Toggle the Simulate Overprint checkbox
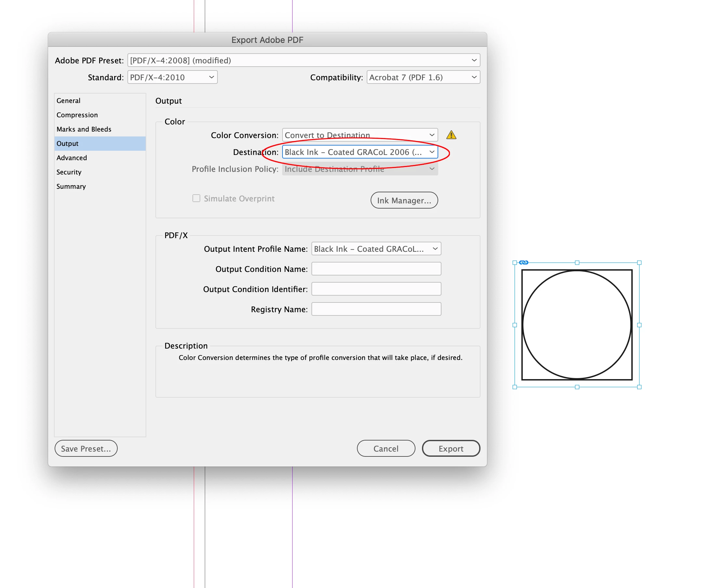 tap(196, 198)
